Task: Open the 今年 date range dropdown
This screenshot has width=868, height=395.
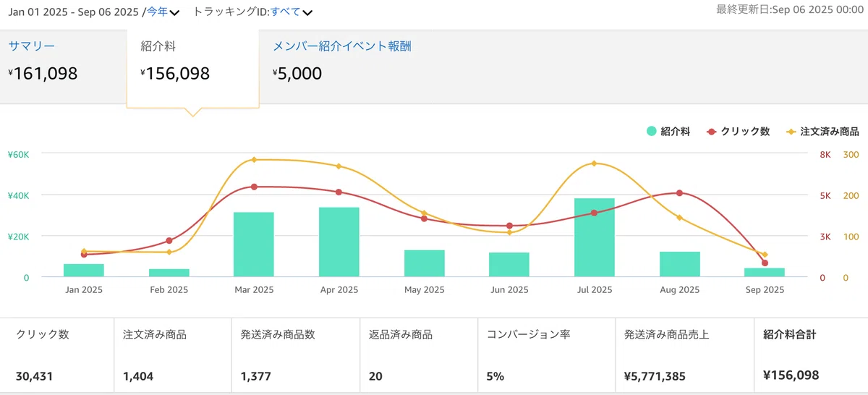Action: (x=163, y=12)
